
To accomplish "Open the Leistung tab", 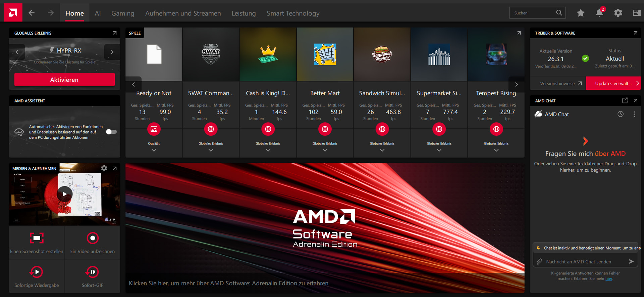I will pyautogui.click(x=244, y=13).
